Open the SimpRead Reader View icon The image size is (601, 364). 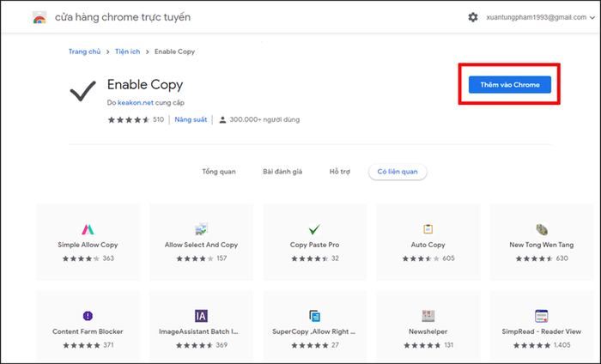[541, 316]
